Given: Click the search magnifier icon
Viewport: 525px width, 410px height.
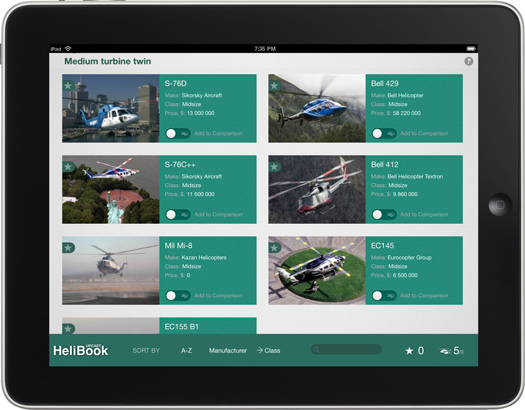Looking at the screenshot, I should coord(315,350).
